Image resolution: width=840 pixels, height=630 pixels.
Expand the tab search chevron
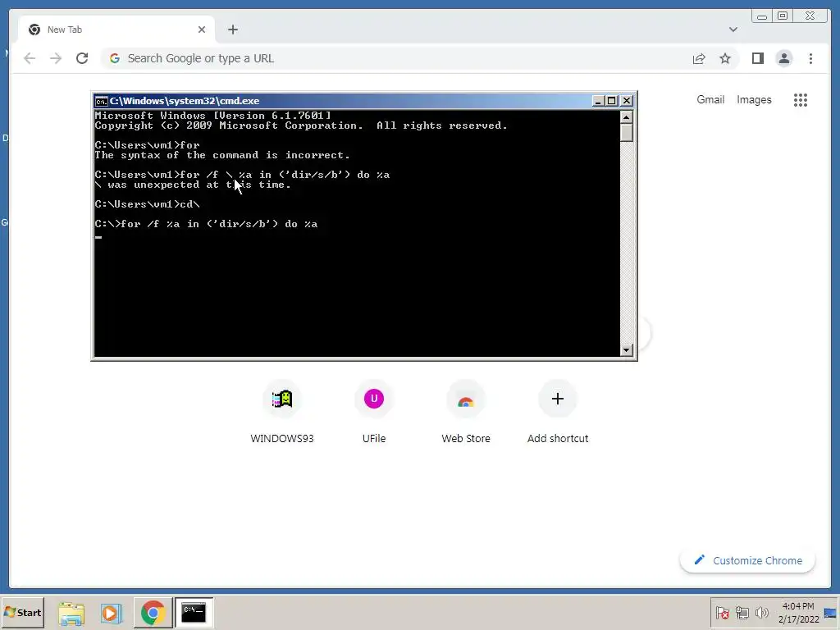(x=733, y=30)
